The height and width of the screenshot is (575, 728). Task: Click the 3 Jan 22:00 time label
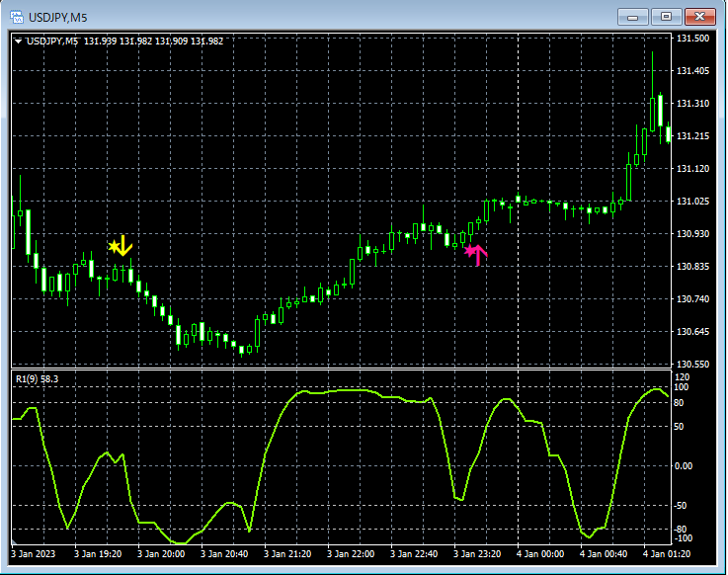351,553
